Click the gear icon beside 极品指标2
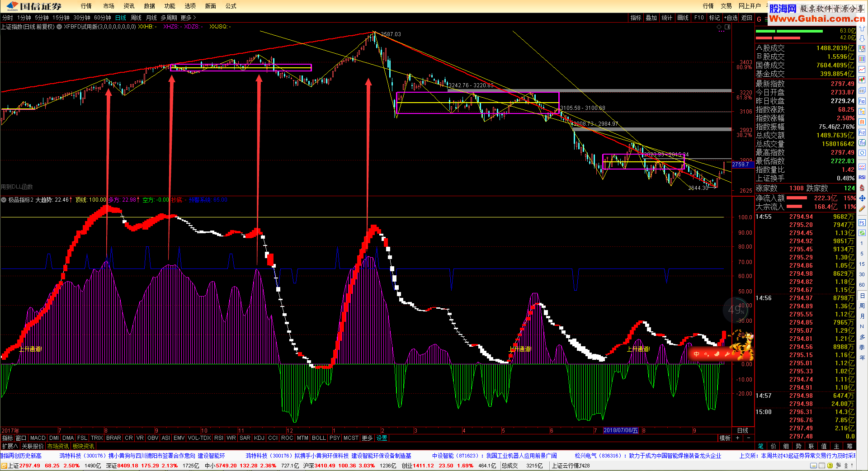868x471 pixels. point(4,200)
